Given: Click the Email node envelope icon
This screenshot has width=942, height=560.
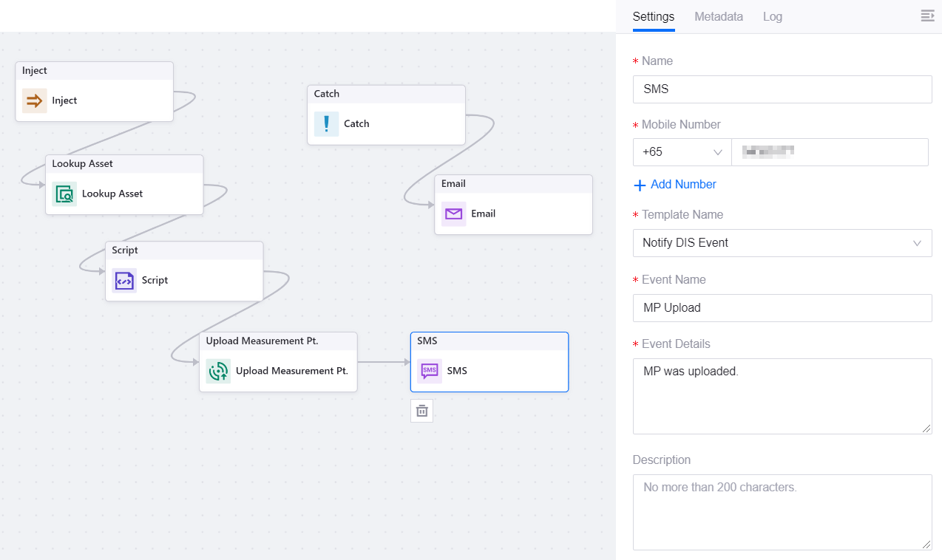Looking at the screenshot, I should click(x=453, y=214).
